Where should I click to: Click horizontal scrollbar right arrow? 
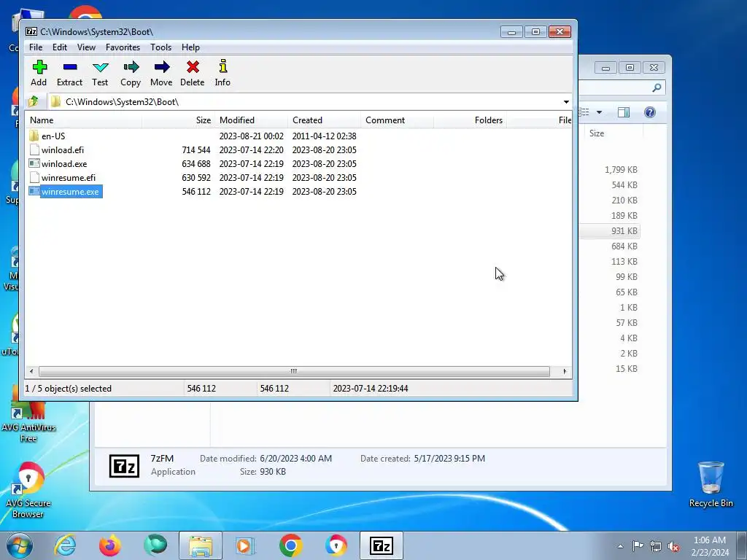tap(565, 371)
